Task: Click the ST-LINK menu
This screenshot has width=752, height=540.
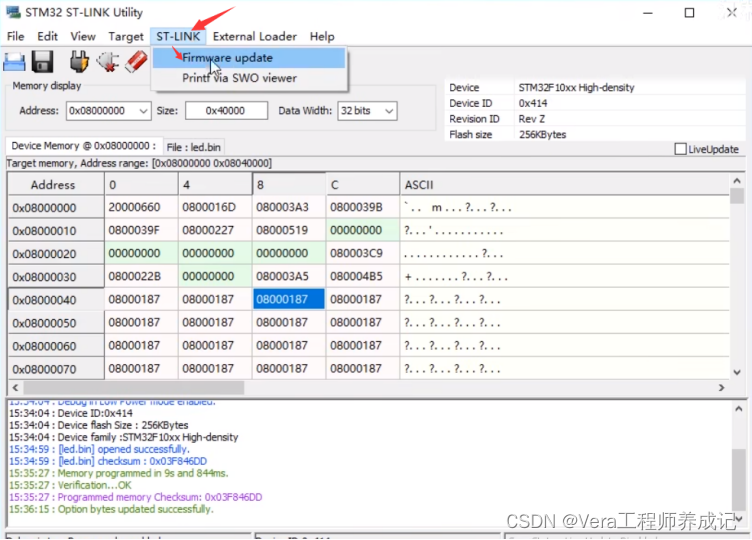Action: tap(178, 36)
